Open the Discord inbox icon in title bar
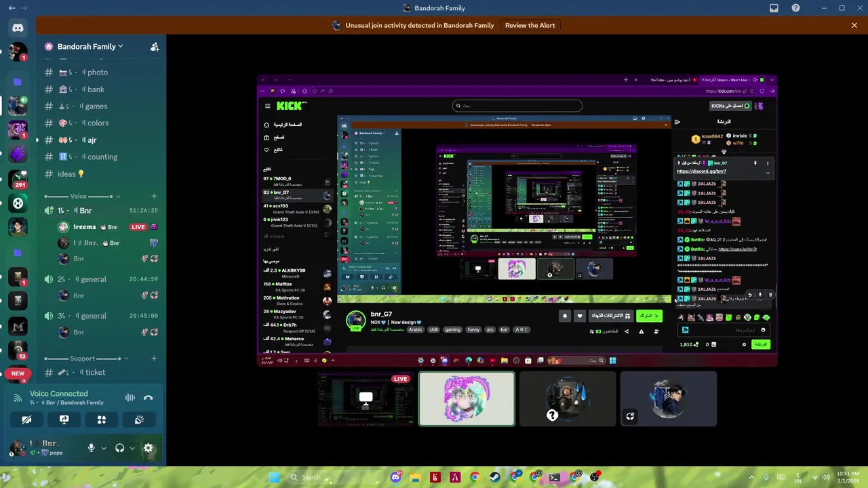 [x=774, y=8]
